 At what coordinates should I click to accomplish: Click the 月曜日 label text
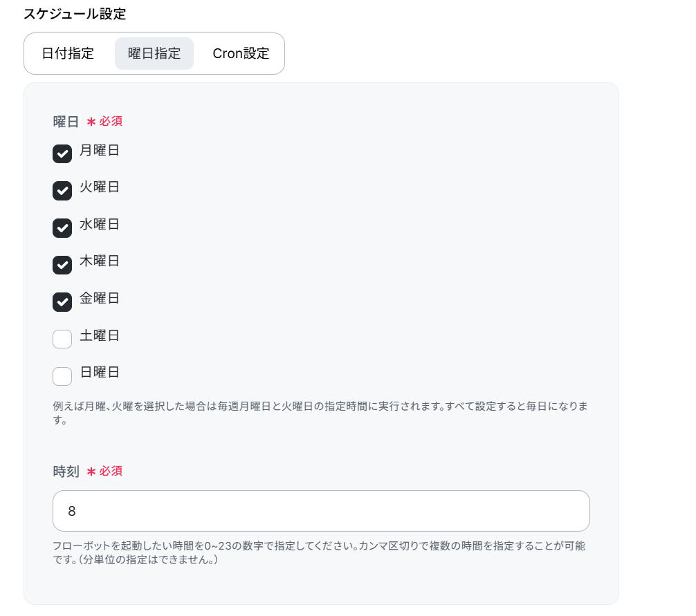[100, 150]
